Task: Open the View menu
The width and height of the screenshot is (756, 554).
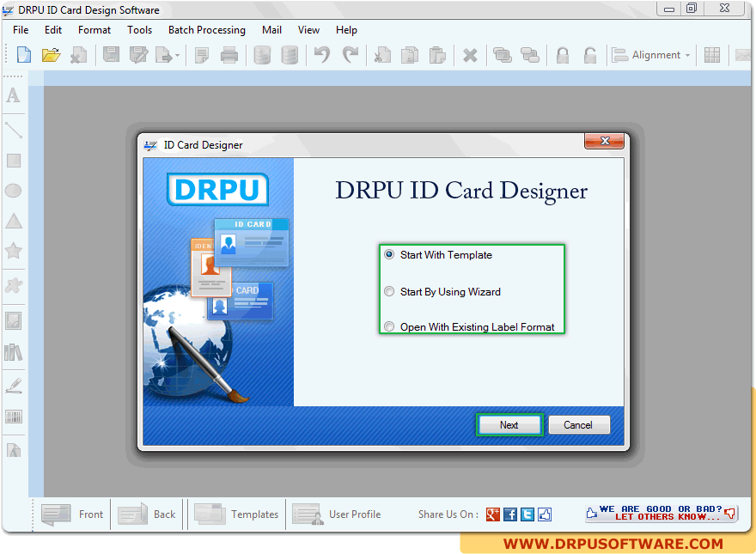Action: click(308, 30)
